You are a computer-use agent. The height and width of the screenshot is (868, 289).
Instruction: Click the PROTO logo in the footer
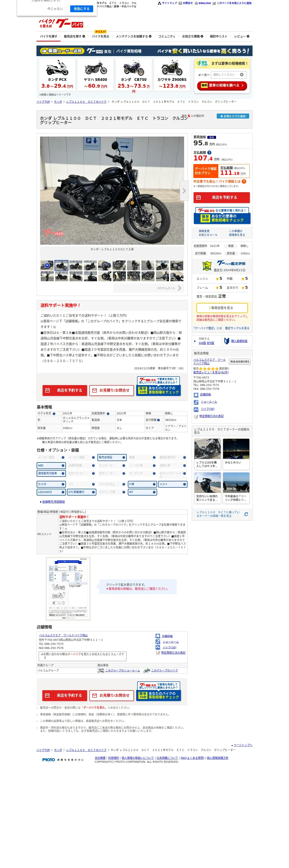coord(48,760)
